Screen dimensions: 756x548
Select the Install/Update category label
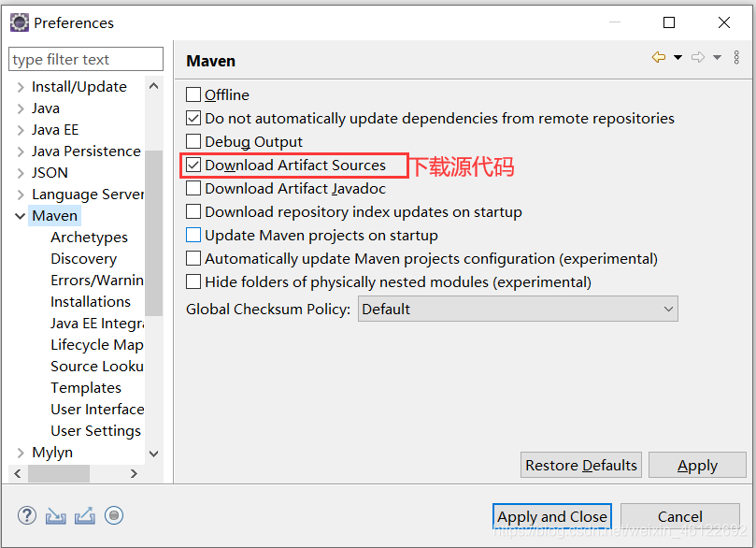point(79,87)
